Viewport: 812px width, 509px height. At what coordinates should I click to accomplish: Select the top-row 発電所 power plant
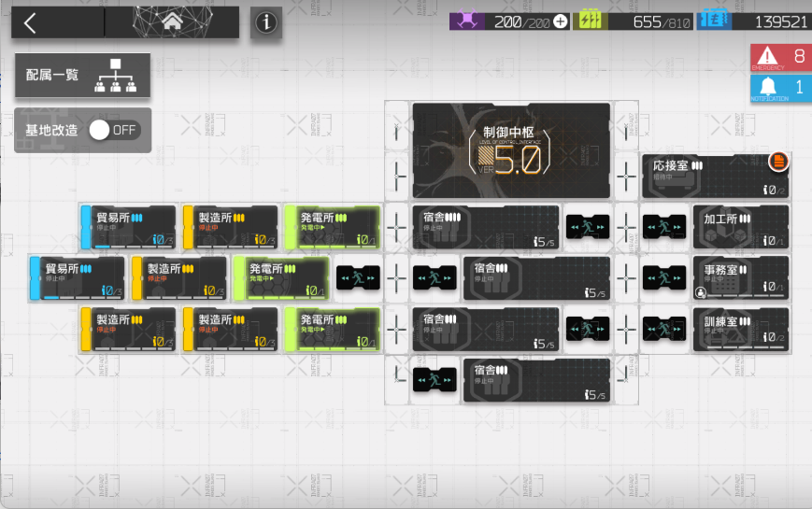(332, 227)
